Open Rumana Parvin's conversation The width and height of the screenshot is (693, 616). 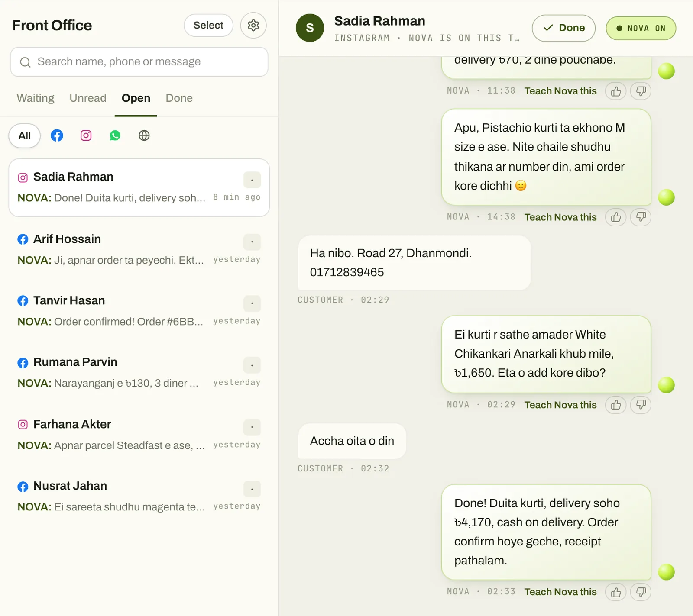pos(139,372)
